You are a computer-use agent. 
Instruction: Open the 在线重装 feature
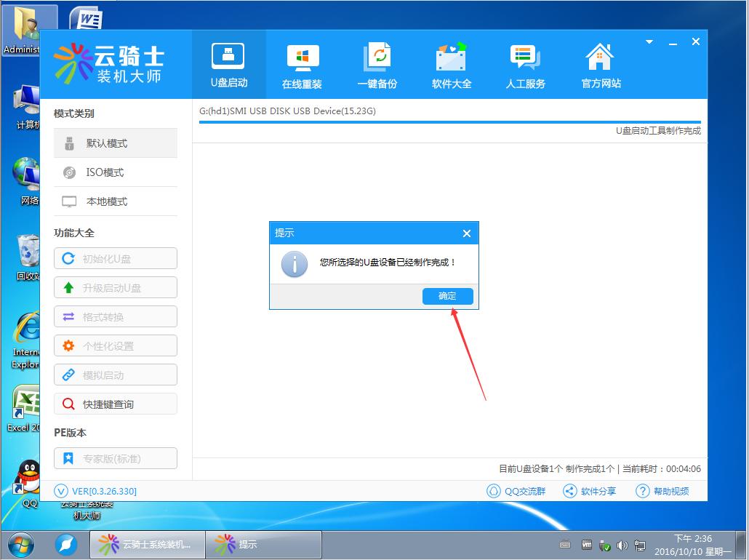click(x=302, y=64)
